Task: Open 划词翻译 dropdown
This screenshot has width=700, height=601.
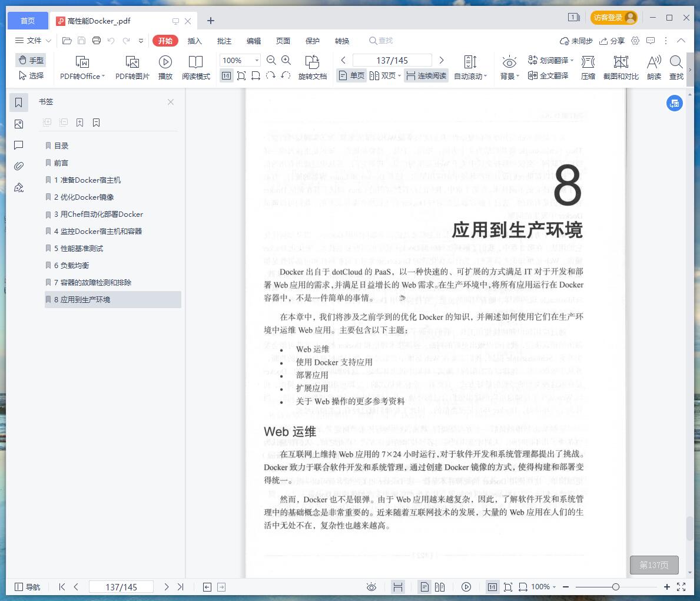Action: 550,60
